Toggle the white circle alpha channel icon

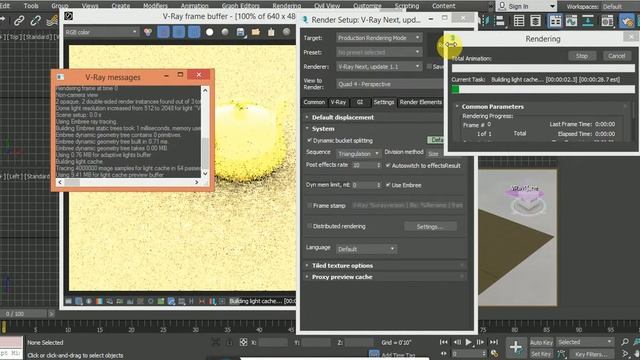point(209,32)
